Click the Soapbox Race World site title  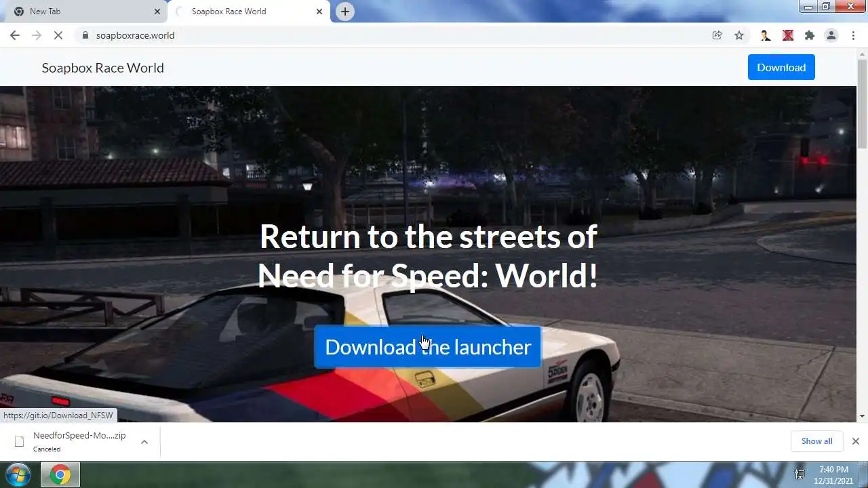tap(103, 68)
